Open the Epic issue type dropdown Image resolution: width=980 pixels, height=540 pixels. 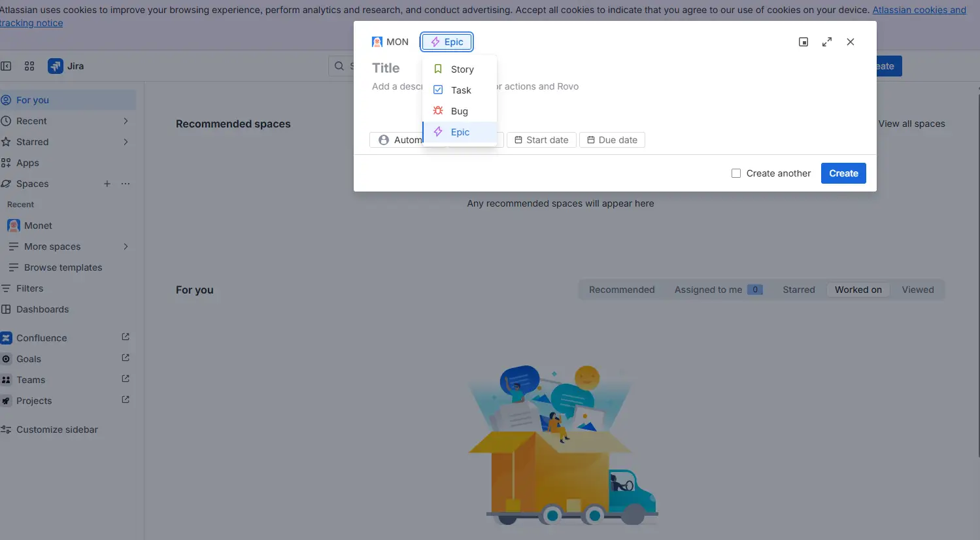(x=447, y=42)
